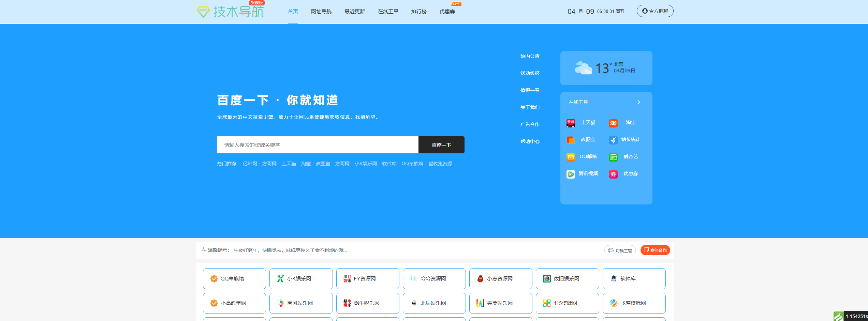The width and height of the screenshot is (868, 321).
Task: Click the 技术导航 site logo
Action: click(x=231, y=12)
